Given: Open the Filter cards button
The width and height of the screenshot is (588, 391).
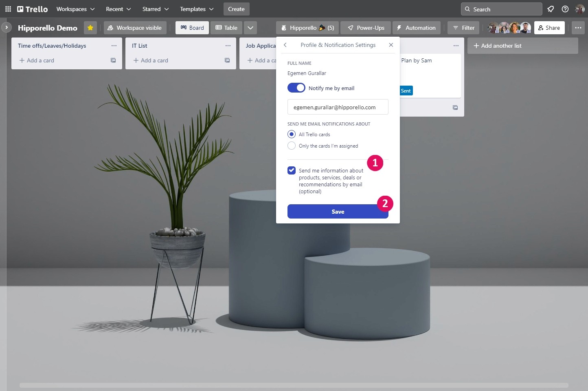Looking at the screenshot, I should [x=463, y=28].
